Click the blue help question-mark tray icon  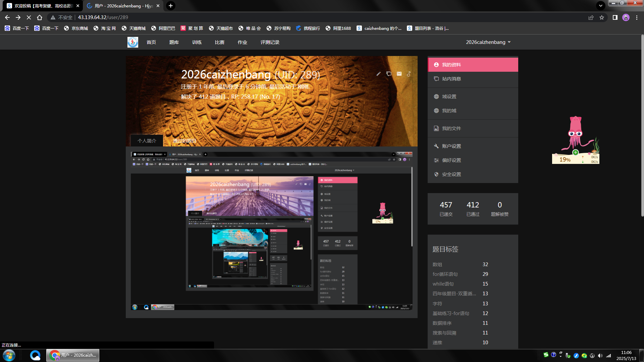click(553, 355)
